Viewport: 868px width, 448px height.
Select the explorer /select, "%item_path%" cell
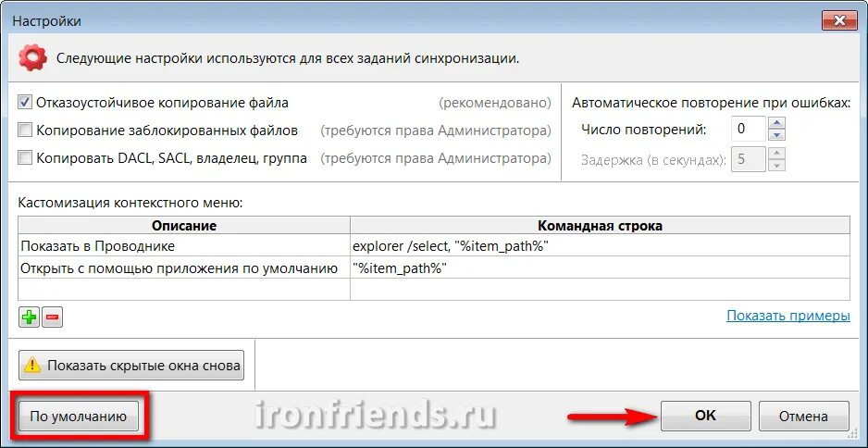point(600,245)
